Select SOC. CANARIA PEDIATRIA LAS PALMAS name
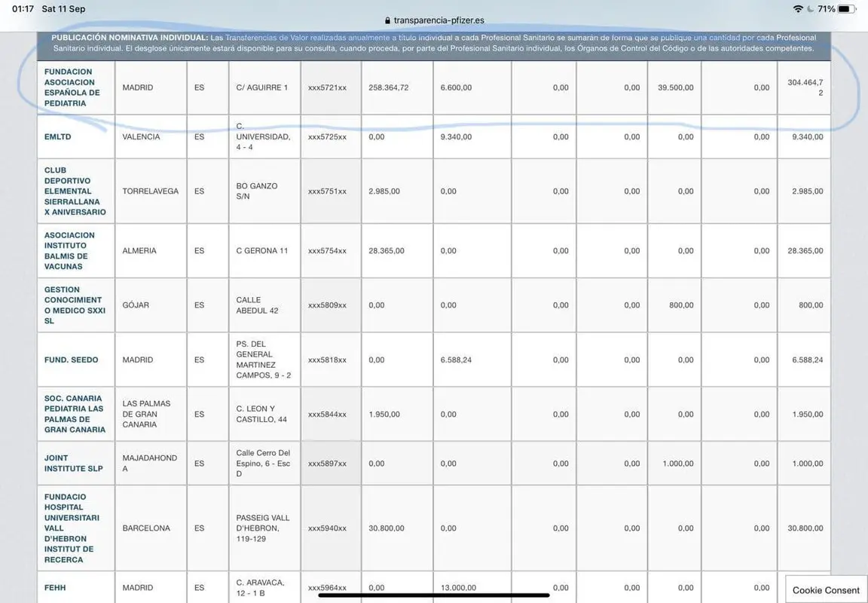The image size is (868, 603). pyautogui.click(x=75, y=414)
